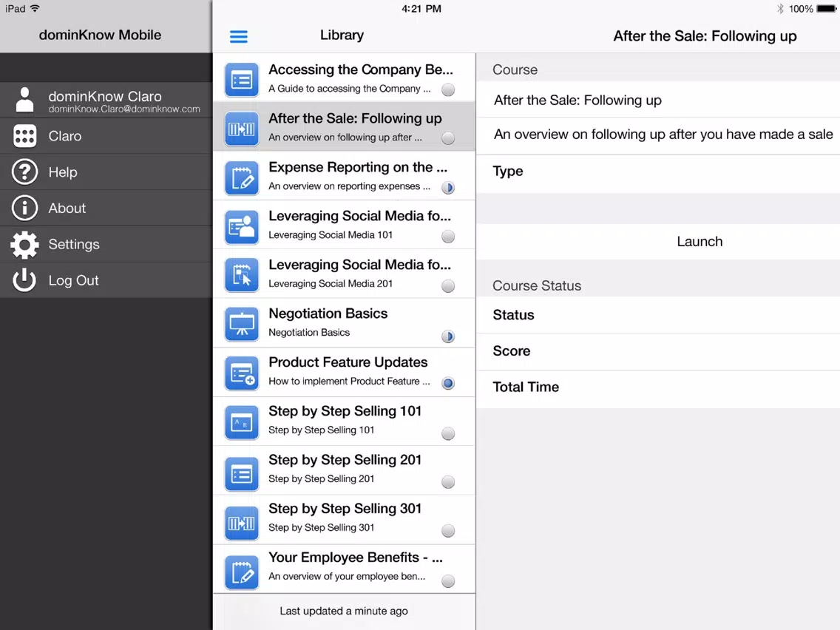This screenshot has width=840, height=630.
Task: Click status circle for Accessing the Company course
Action: pos(448,89)
